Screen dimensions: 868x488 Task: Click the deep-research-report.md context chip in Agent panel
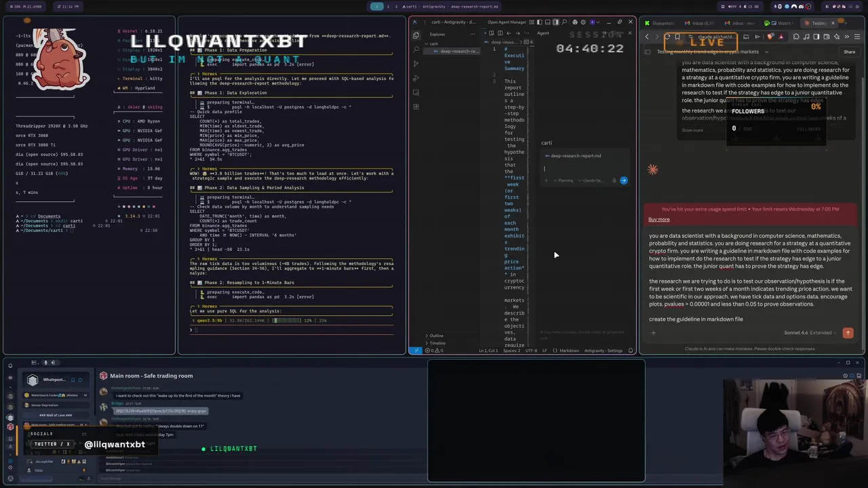pyautogui.click(x=573, y=156)
